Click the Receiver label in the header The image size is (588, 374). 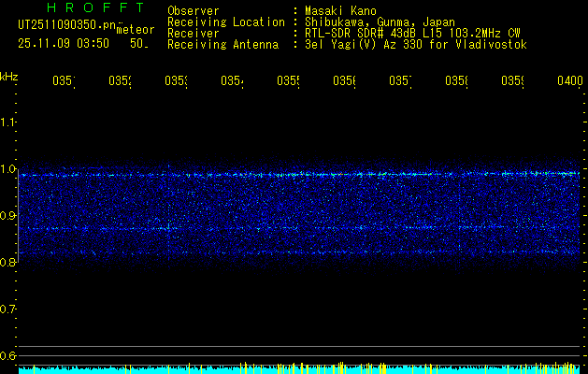click(x=194, y=34)
